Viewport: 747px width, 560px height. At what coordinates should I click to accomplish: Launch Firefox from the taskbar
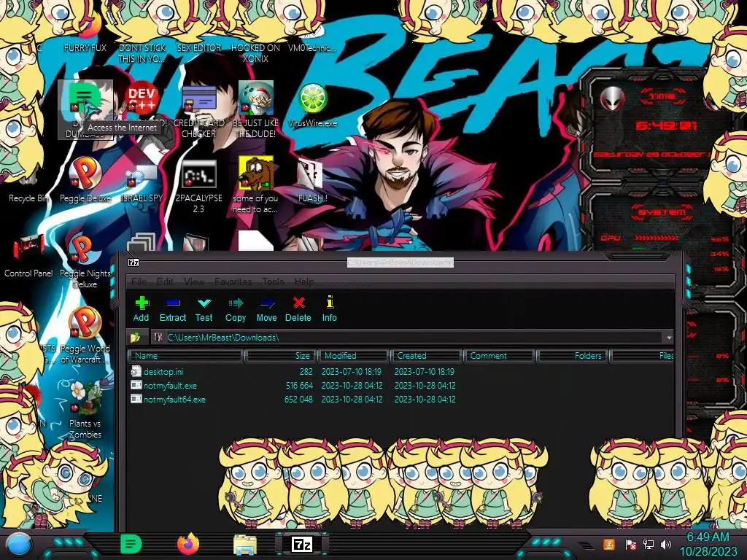tap(188, 544)
